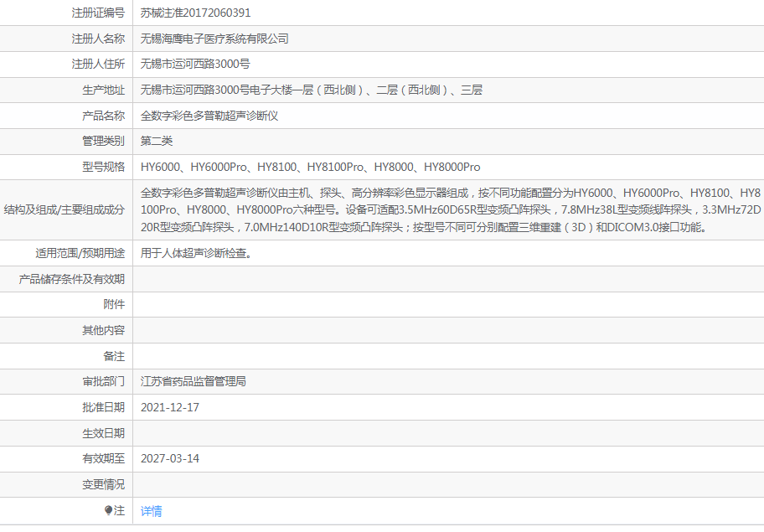The height and width of the screenshot is (532, 764).
Task: Select approval date 2021-12-17
Action: click(x=170, y=407)
